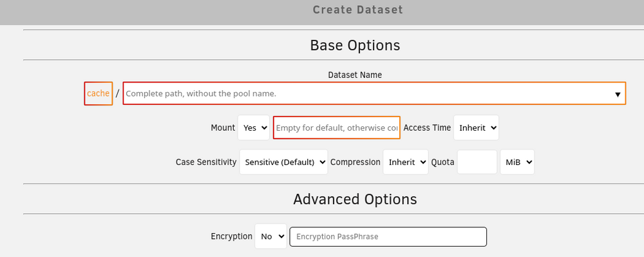The width and height of the screenshot is (644, 257).
Task: Click the Create Dataset title bar text
Action: [x=357, y=10]
